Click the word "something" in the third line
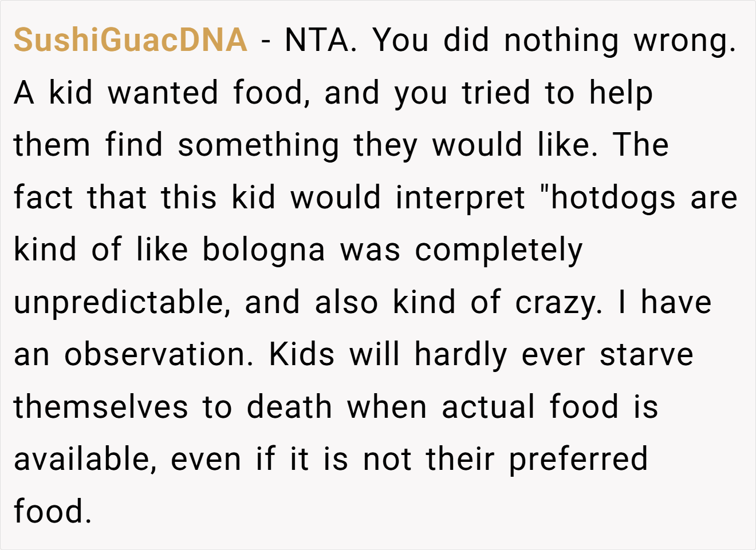Viewport: 756px width, 550px height. [x=259, y=147]
